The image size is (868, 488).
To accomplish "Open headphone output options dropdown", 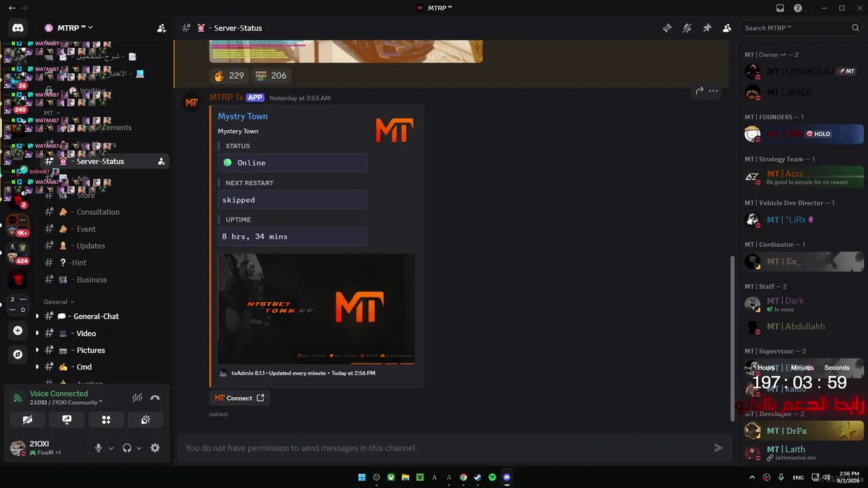I will [x=140, y=448].
